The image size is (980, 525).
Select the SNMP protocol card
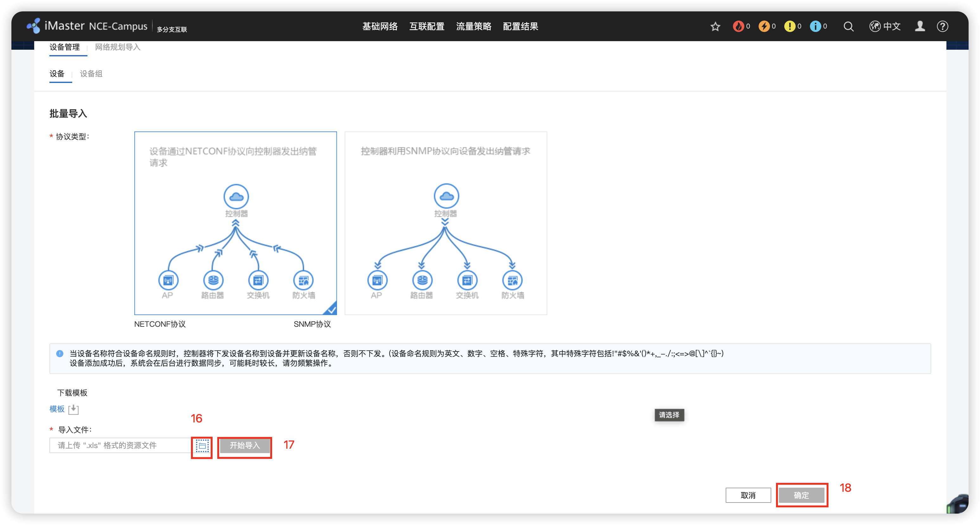pyautogui.click(x=445, y=223)
